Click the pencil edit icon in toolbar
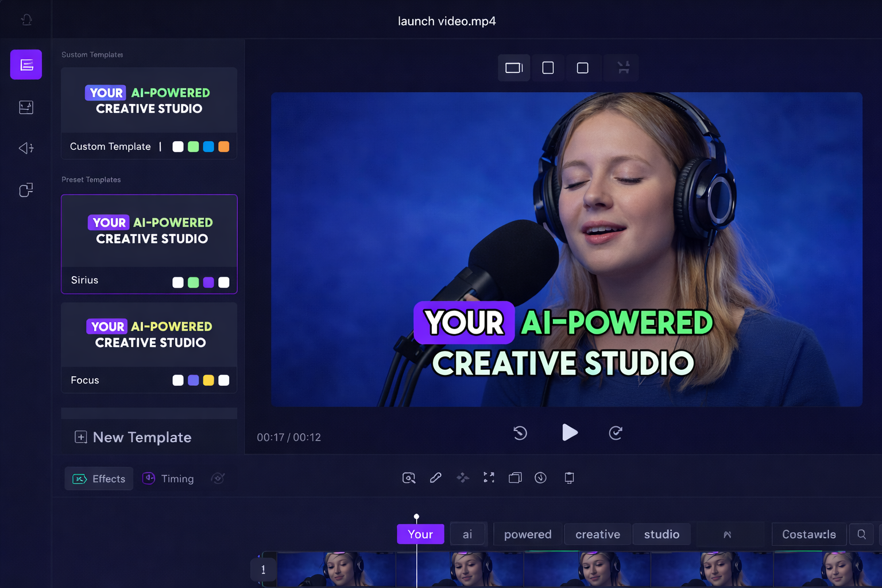 point(436,478)
